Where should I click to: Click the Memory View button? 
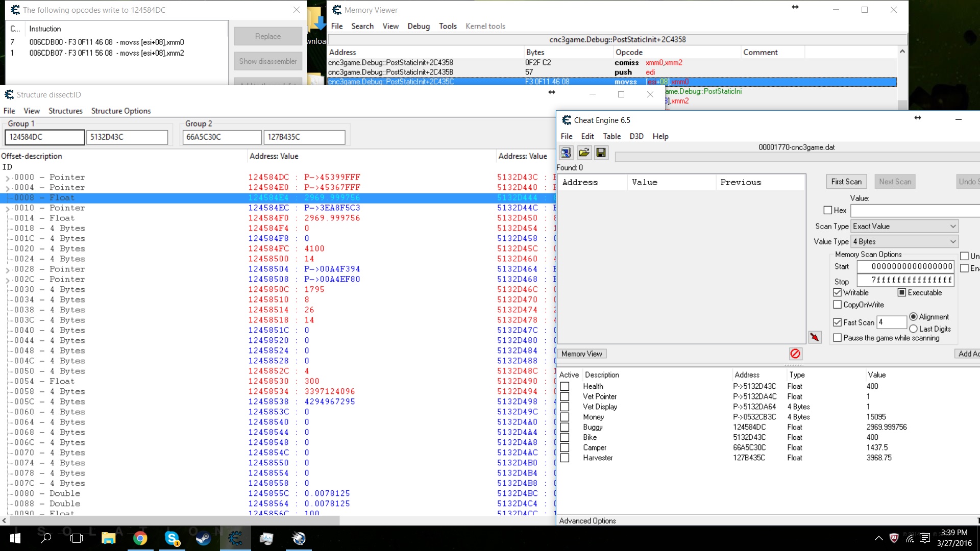(581, 354)
